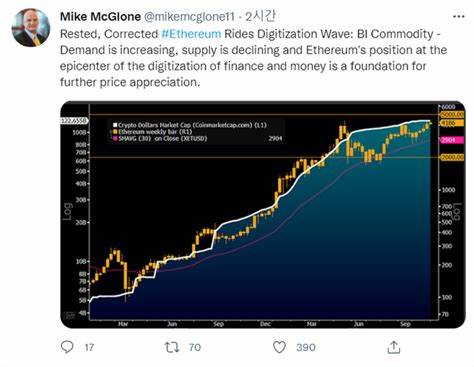Enlarge the Ethereum chart image
The height and width of the screenshot is (367, 474).
(x=263, y=214)
